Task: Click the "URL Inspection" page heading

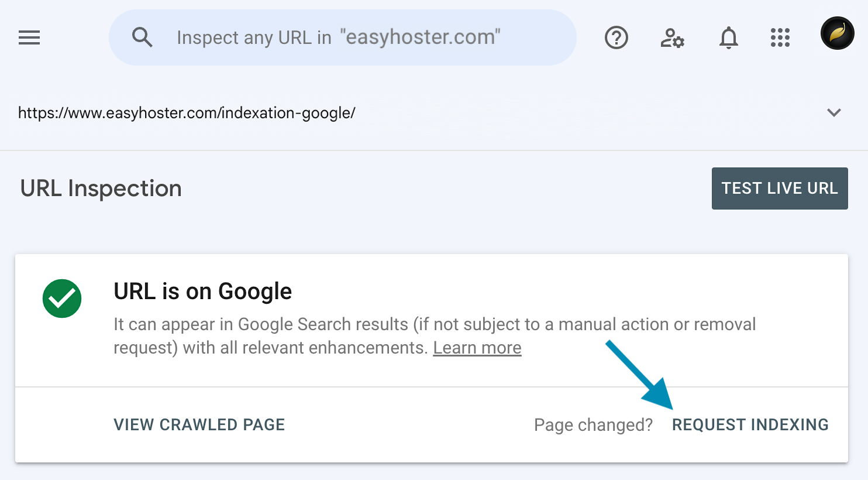Action: click(x=101, y=188)
